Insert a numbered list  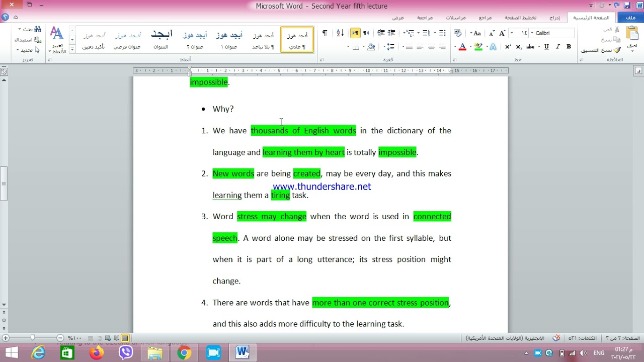426,33
